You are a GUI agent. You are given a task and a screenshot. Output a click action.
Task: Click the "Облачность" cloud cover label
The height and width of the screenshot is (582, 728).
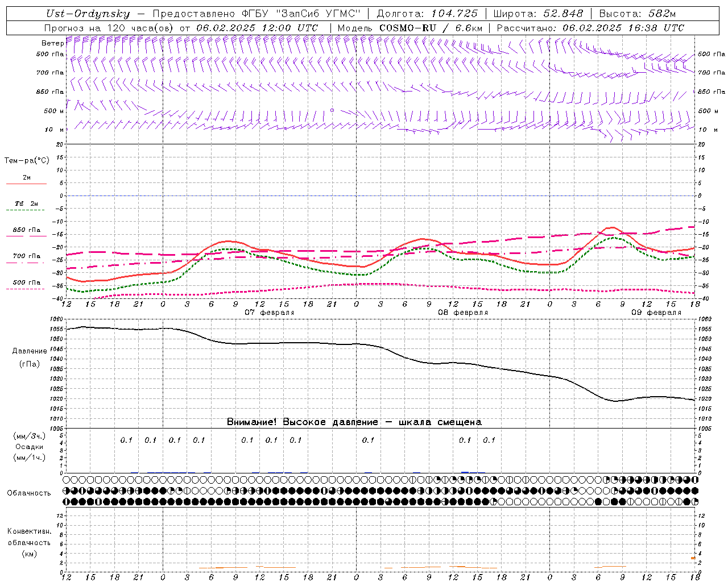click(x=29, y=493)
